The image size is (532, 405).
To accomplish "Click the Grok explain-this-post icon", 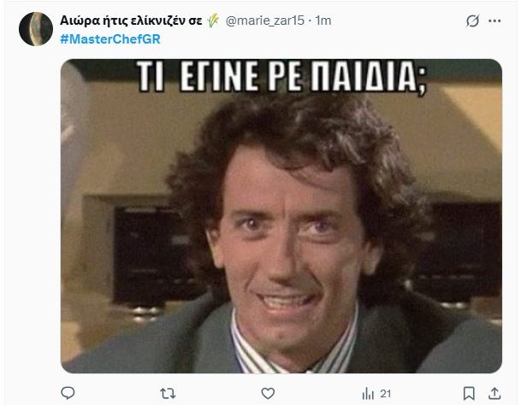I will [x=472, y=21].
